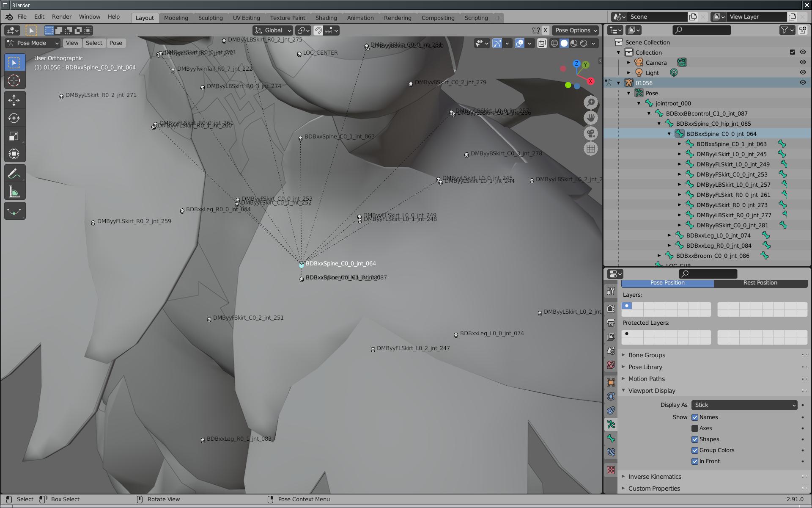Open the Render menu
812x508 pixels.
[62, 17]
